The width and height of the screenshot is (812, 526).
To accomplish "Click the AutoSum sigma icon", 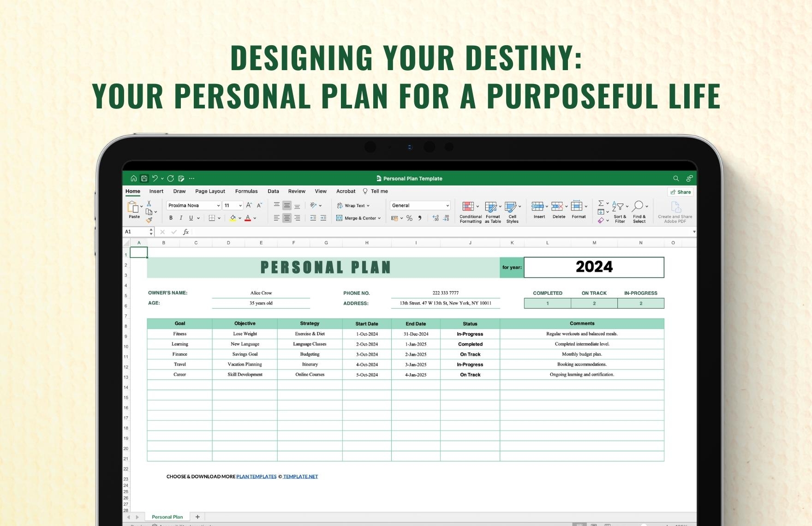I will [x=601, y=203].
